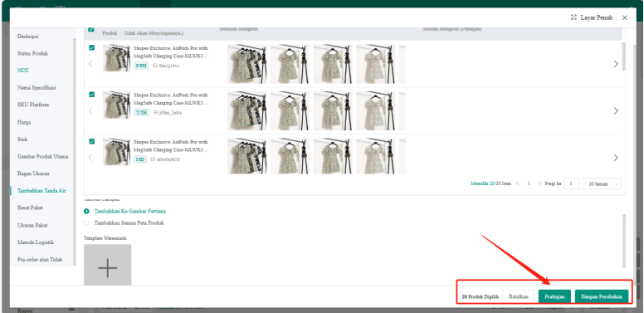Select NCC in the sidebar
Screen dimensions: 644x313
coord(23,71)
